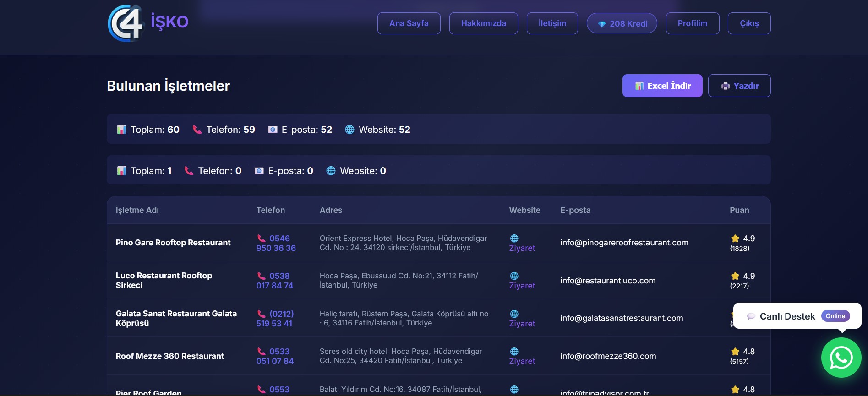Click globe icon for Roof Mezze 360

pos(514,352)
